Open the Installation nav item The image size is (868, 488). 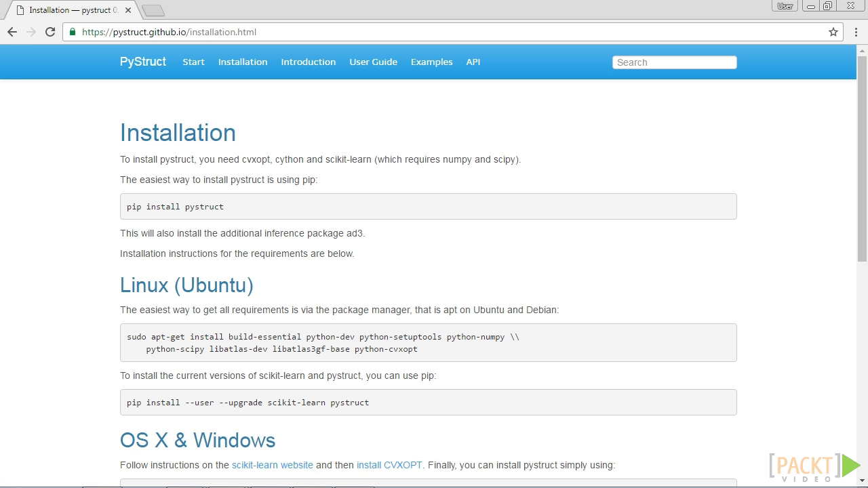(243, 62)
